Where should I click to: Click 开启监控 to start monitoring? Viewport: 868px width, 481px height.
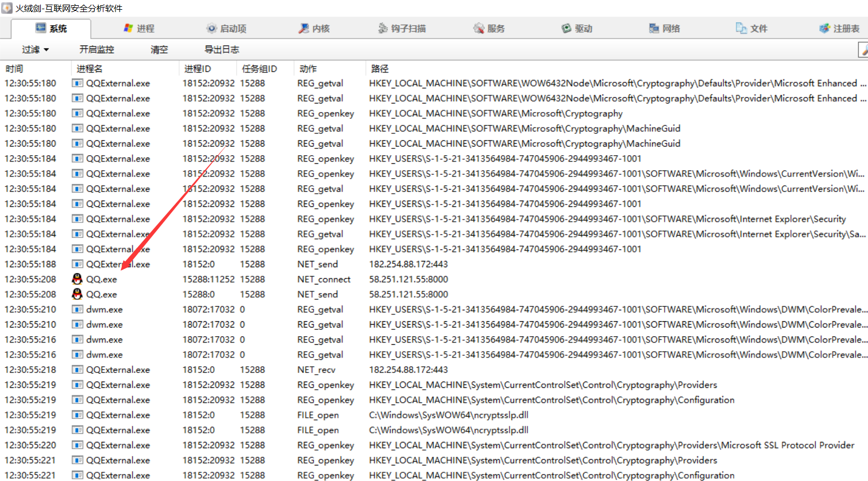(x=97, y=49)
